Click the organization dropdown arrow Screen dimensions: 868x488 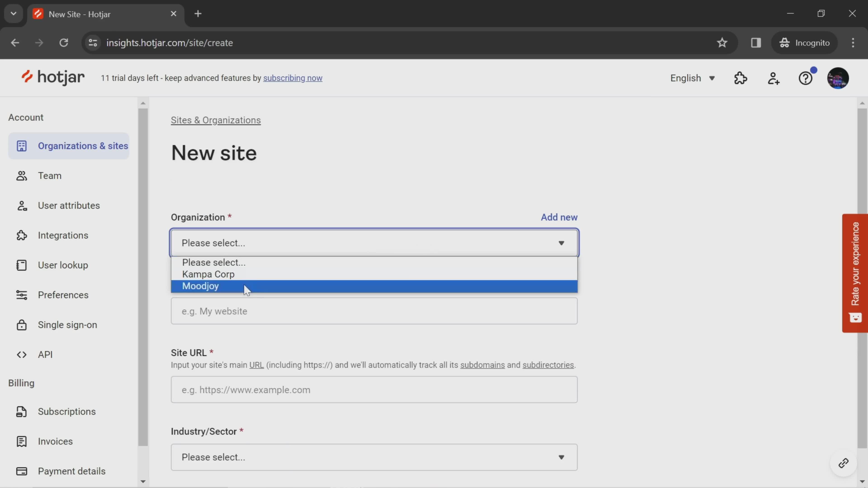click(x=561, y=242)
